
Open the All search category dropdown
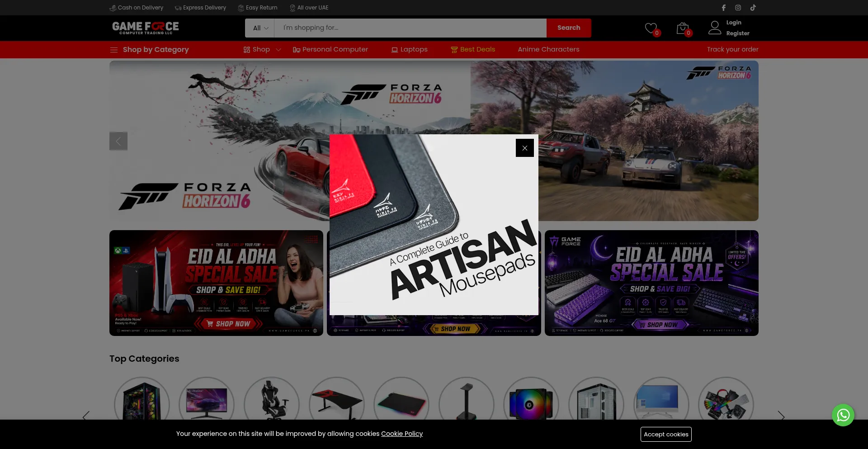[260, 28]
